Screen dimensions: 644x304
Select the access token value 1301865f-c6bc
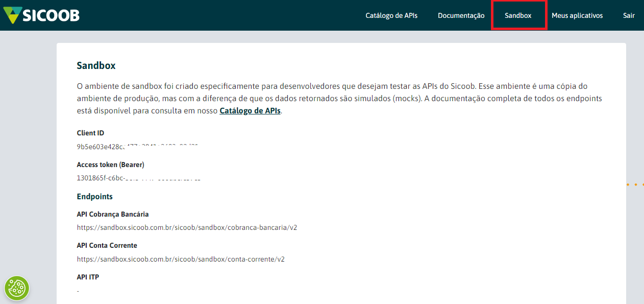(x=139, y=178)
